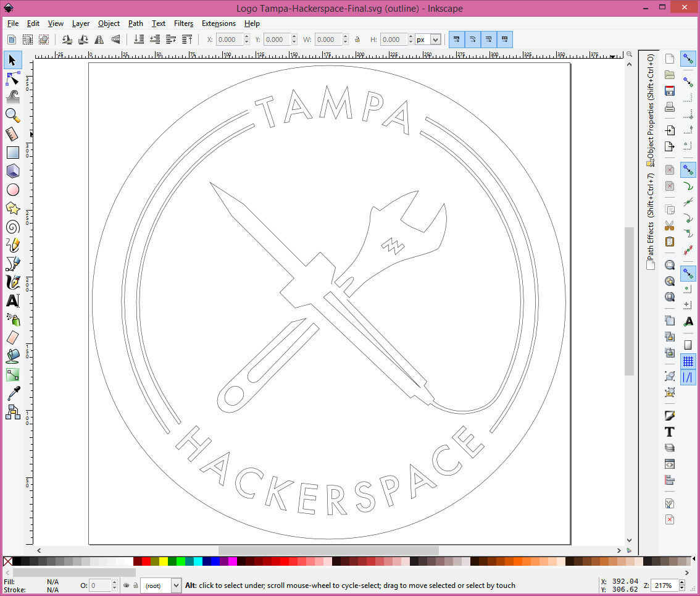This screenshot has width=700, height=596.
Task: Select the Pencil freehand tool
Action: 12,245
